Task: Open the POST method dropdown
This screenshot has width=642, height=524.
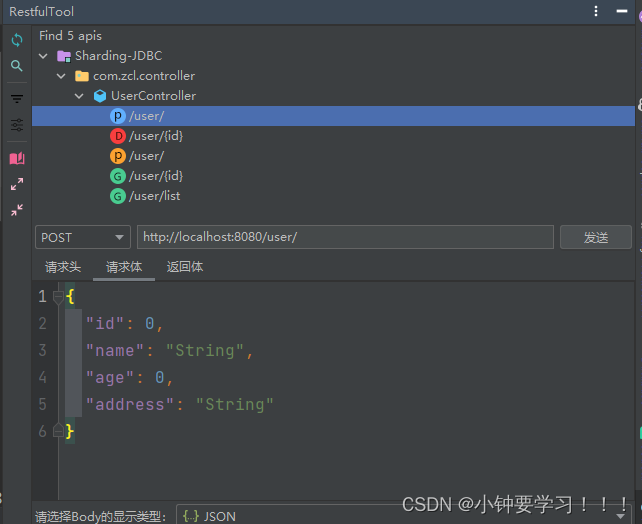Action: click(x=83, y=237)
